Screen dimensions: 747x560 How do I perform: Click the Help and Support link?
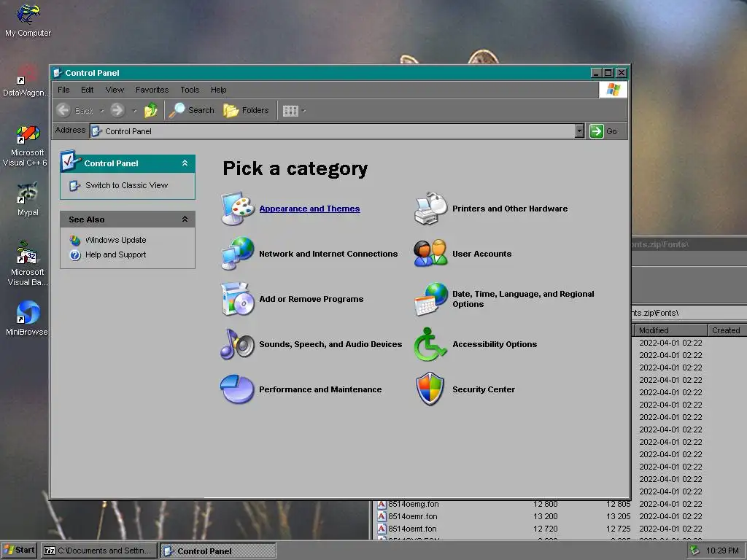[116, 254]
